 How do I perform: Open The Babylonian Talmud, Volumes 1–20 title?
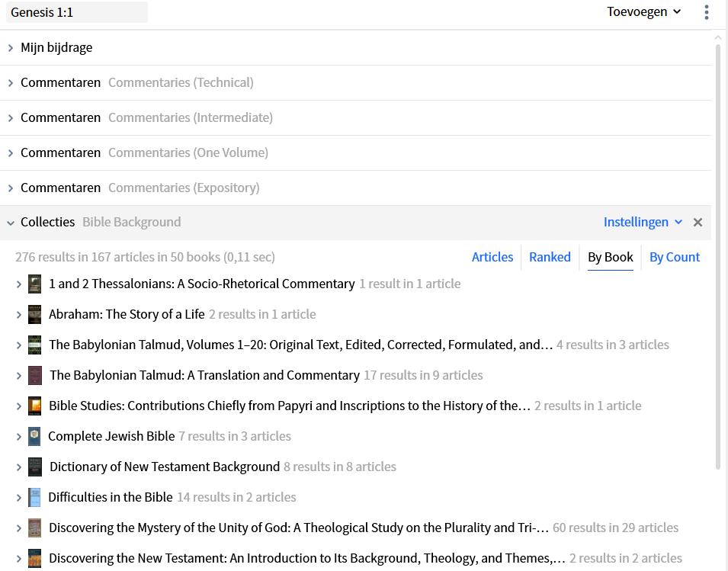[x=301, y=345]
